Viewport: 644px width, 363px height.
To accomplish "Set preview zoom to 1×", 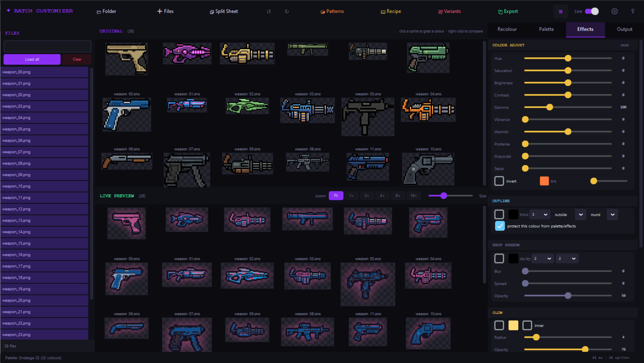I will click(351, 196).
